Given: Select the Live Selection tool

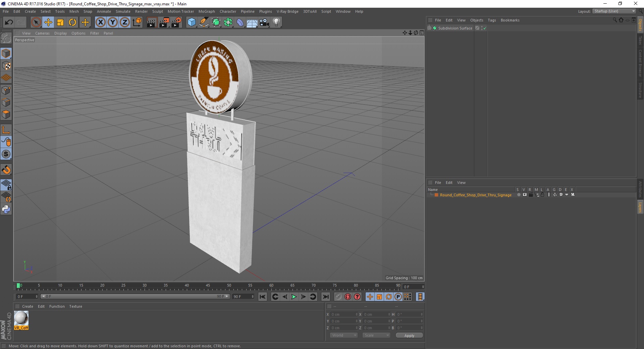Looking at the screenshot, I should 36,22.
